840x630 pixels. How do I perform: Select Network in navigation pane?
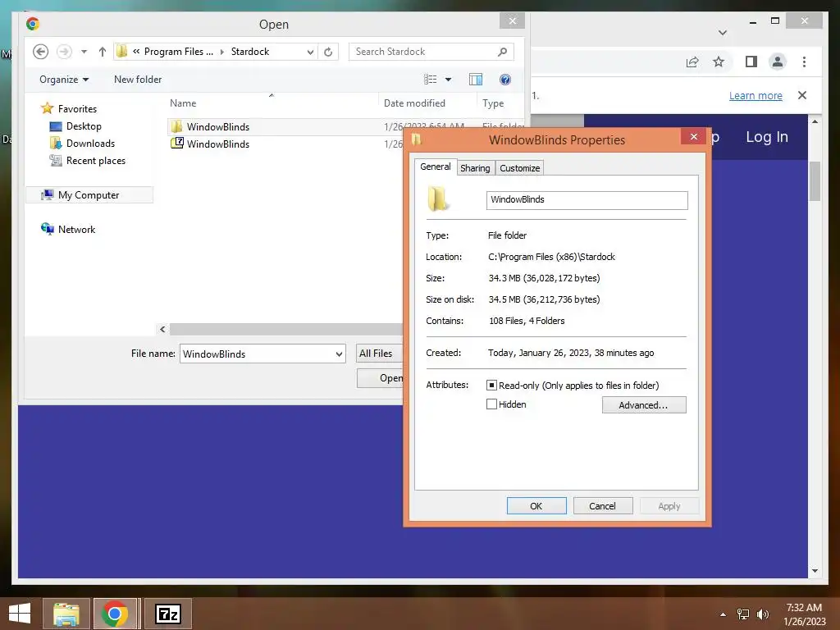68,230
